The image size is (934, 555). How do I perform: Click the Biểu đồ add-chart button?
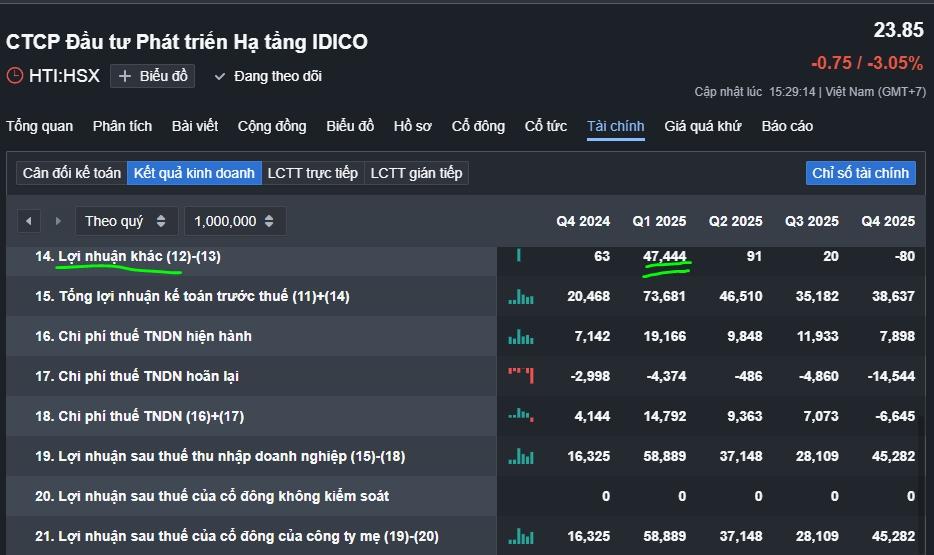(x=152, y=76)
